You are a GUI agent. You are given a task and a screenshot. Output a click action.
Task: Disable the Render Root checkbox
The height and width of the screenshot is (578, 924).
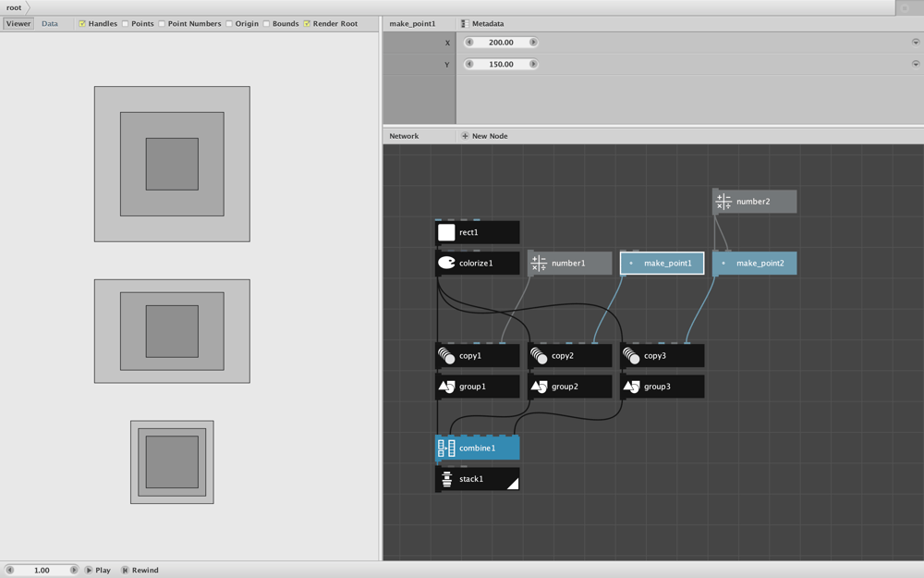click(x=307, y=24)
